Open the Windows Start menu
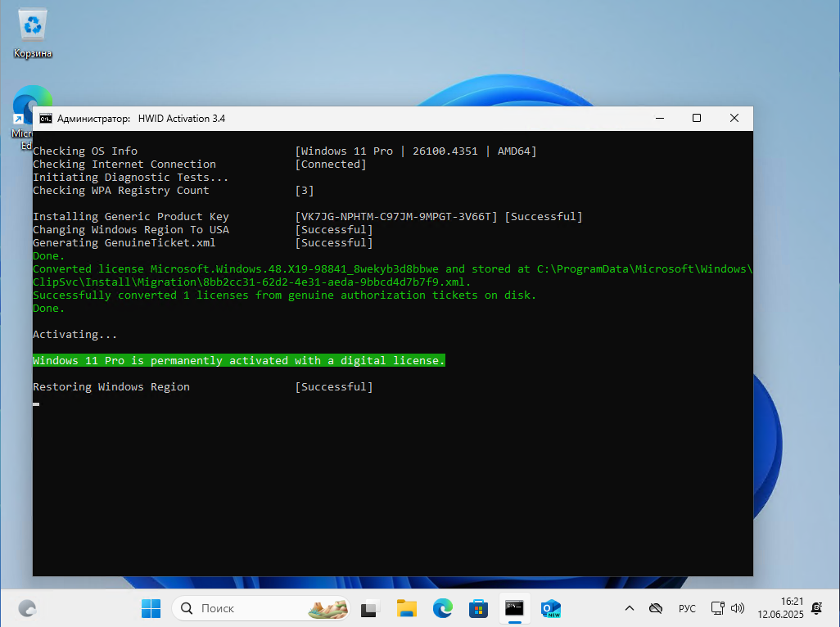The image size is (840, 627). pyautogui.click(x=151, y=608)
